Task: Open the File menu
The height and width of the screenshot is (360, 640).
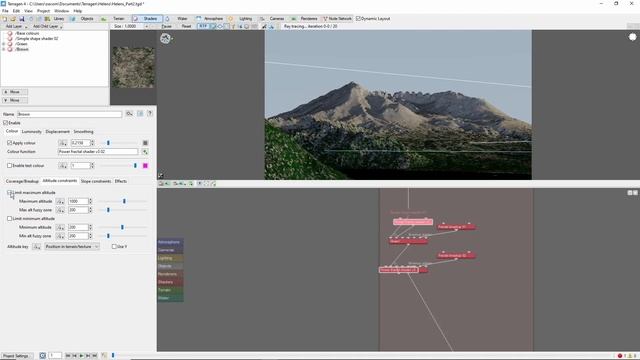Action: [5, 11]
